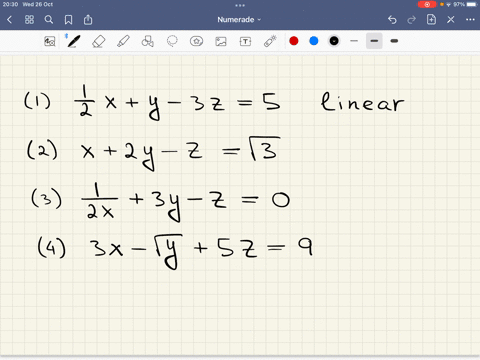Close the editing toolbar with X
Image resolution: width=480 pixels, height=360 pixels.
point(451,20)
